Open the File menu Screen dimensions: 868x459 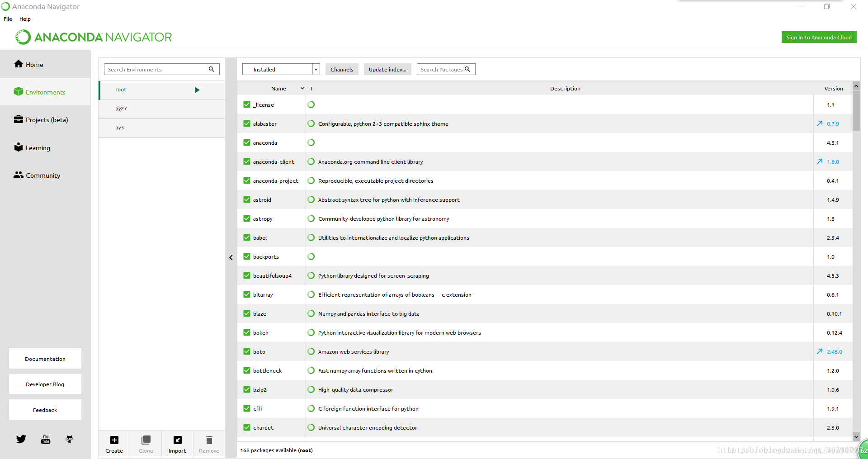[8, 19]
